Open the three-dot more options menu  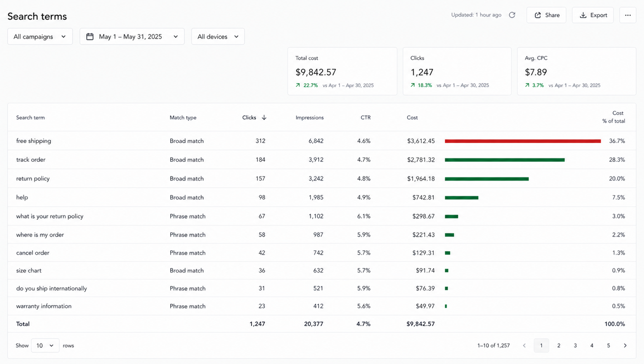628,15
